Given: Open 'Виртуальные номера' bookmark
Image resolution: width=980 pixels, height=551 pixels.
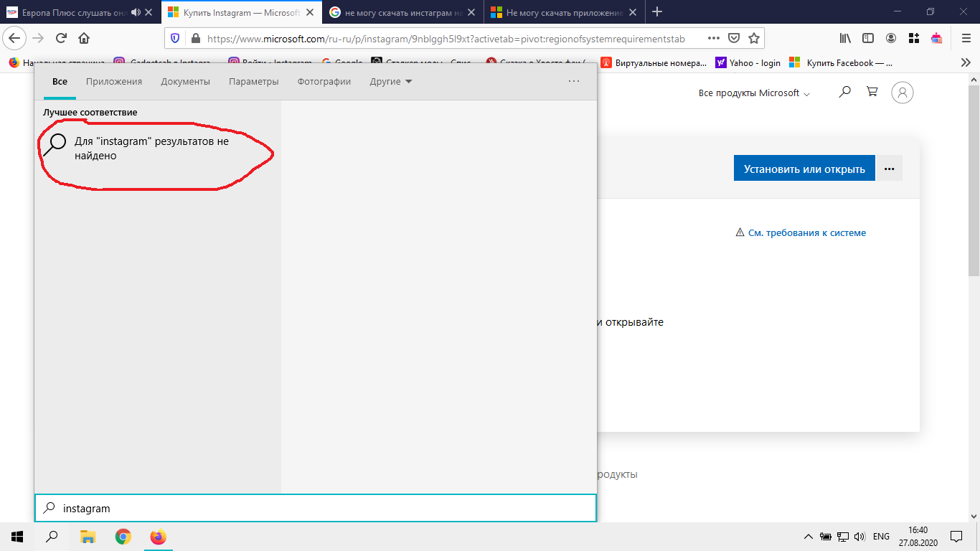Looking at the screenshot, I should coord(654,63).
